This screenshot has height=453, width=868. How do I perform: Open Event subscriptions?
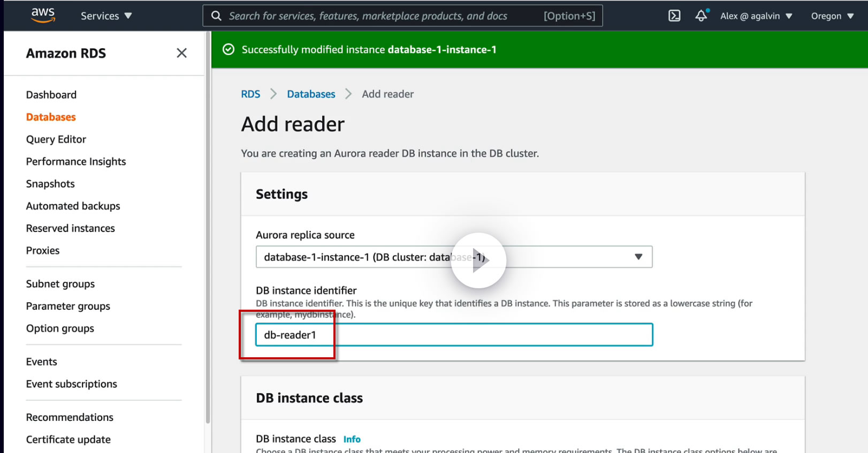point(72,384)
